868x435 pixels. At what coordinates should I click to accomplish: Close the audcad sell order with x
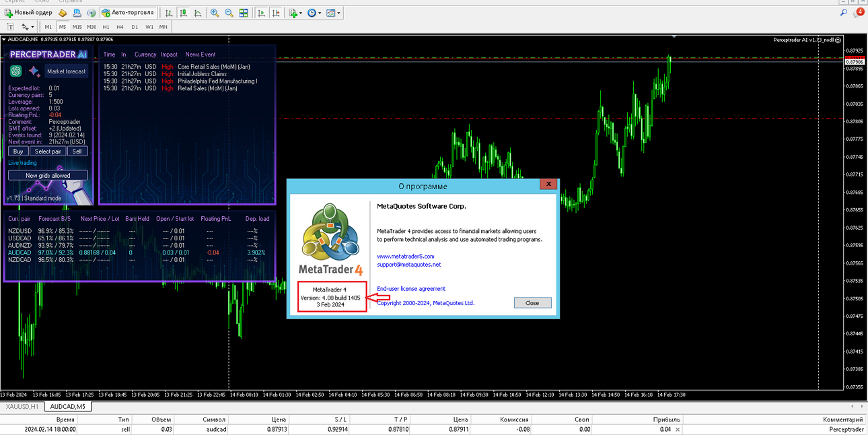678,429
